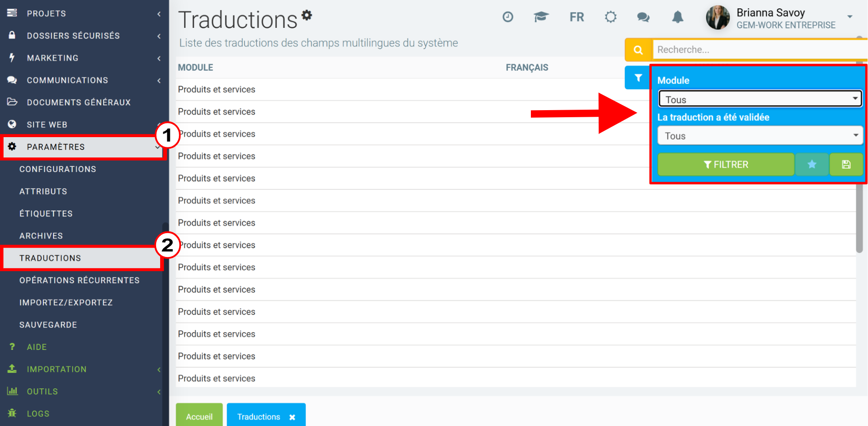Open CONFIGURATIONS submenu item

pos(58,169)
